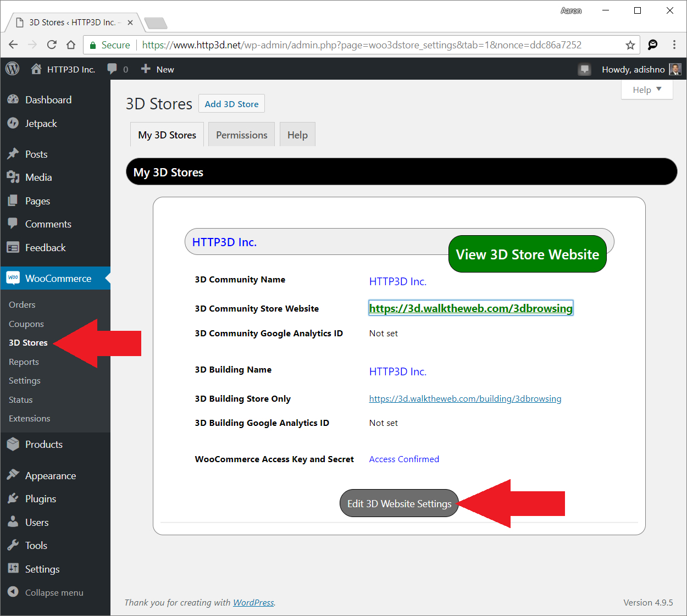Open the building/3dbrowsing store link

point(465,399)
